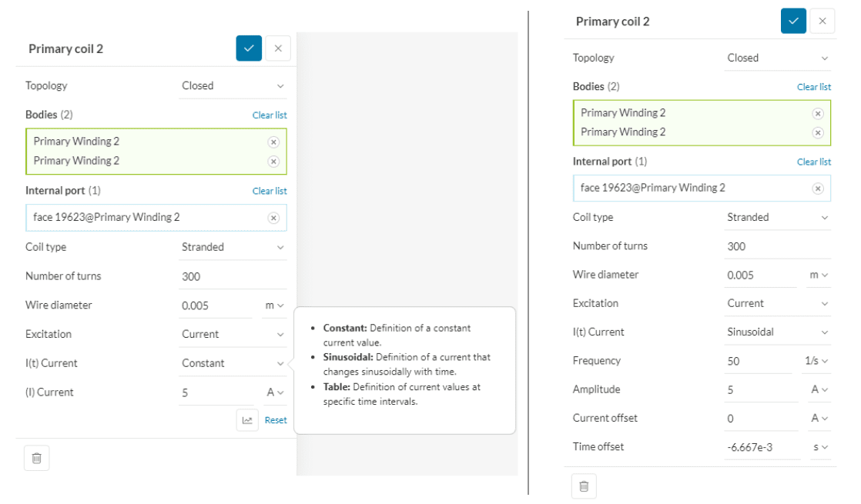Open the Coil type Stranded dropdown in left panel
The image size is (861, 504).
point(233,247)
